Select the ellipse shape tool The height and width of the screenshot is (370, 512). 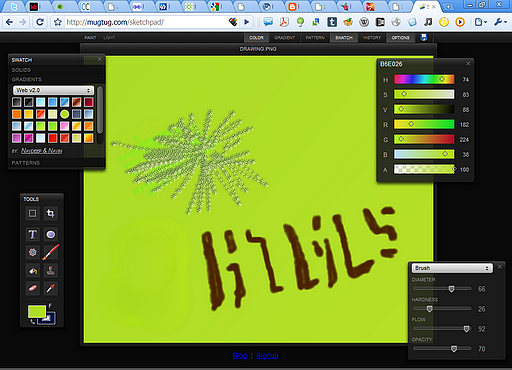coord(51,234)
